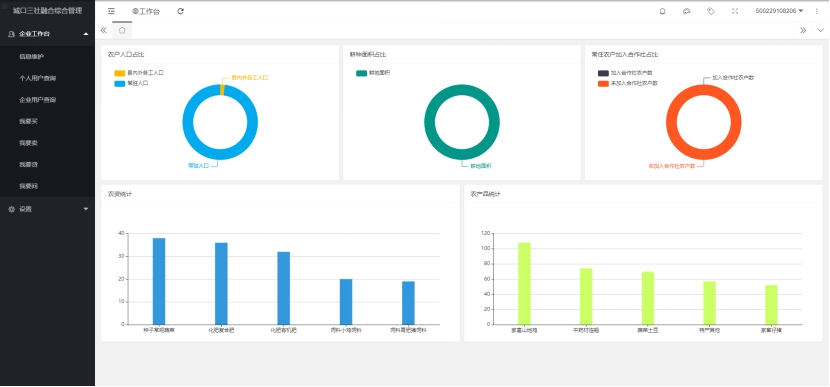Screen dimensions: 830x387
Task: Collapse the 企业工作台 sidebar group arrow
Action: pyautogui.click(x=86, y=34)
